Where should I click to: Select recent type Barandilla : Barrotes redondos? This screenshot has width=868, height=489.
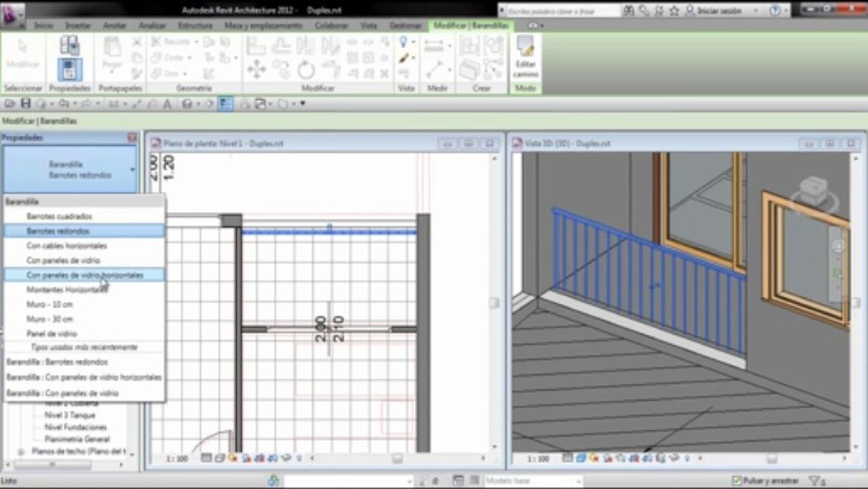(84, 362)
